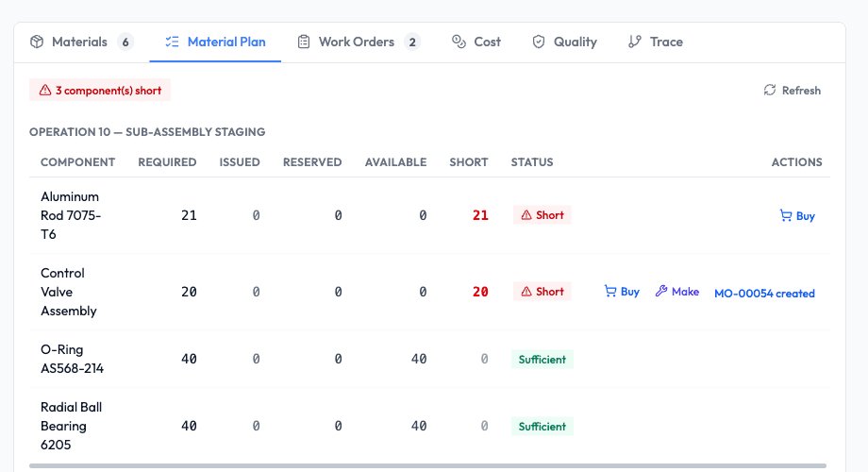The height and width of the screenshot is (472, 868).
Task: Click the Short status of Aluminum Rod
Action: 542,215
